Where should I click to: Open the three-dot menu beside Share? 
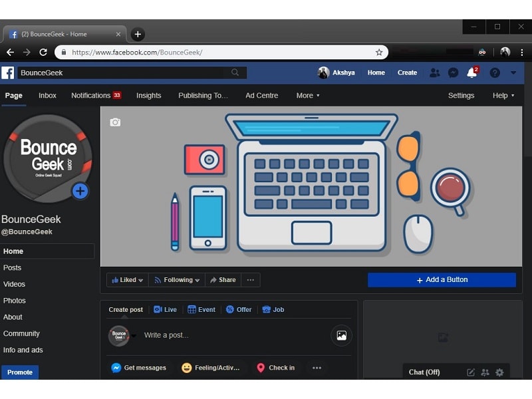251,280
